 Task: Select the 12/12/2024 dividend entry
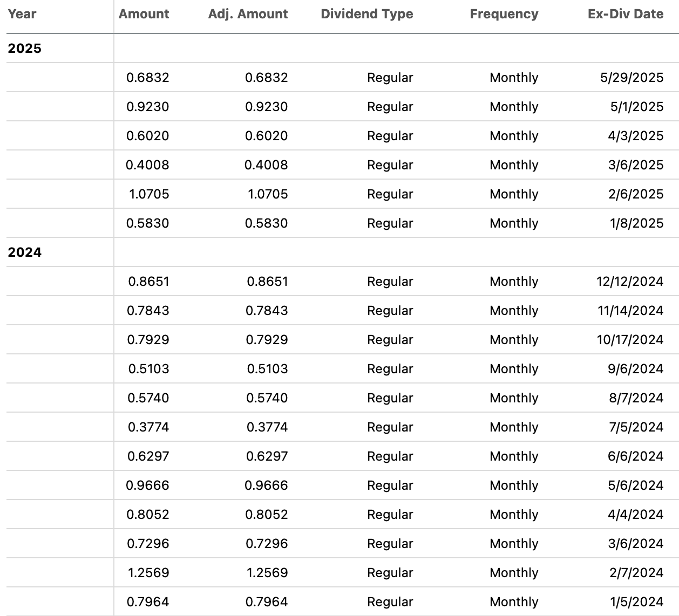[x=339, y=281]
